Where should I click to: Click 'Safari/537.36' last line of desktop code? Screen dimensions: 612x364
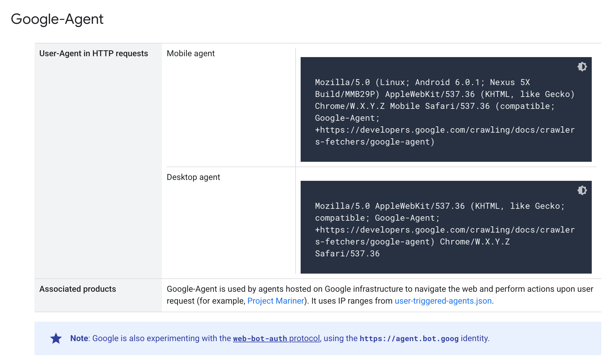click(x=347, y=254)
